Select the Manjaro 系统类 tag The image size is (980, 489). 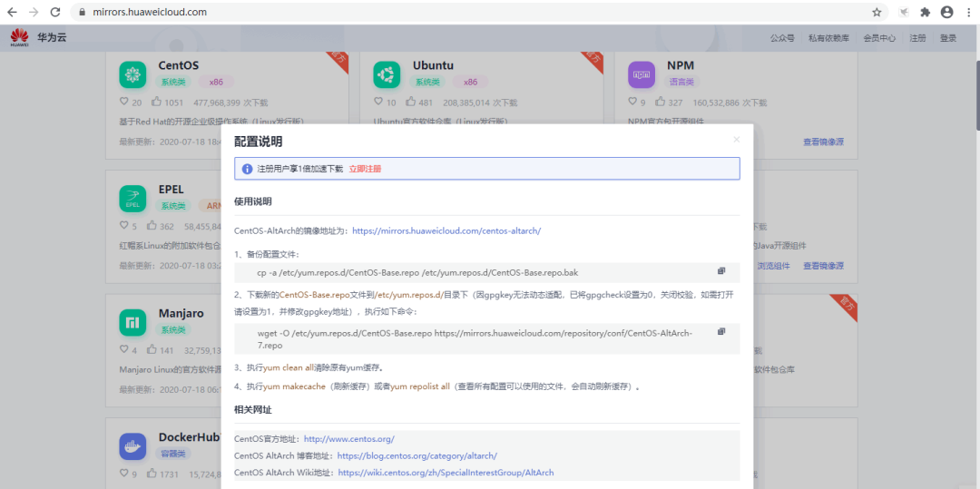(x=173, y=329)
